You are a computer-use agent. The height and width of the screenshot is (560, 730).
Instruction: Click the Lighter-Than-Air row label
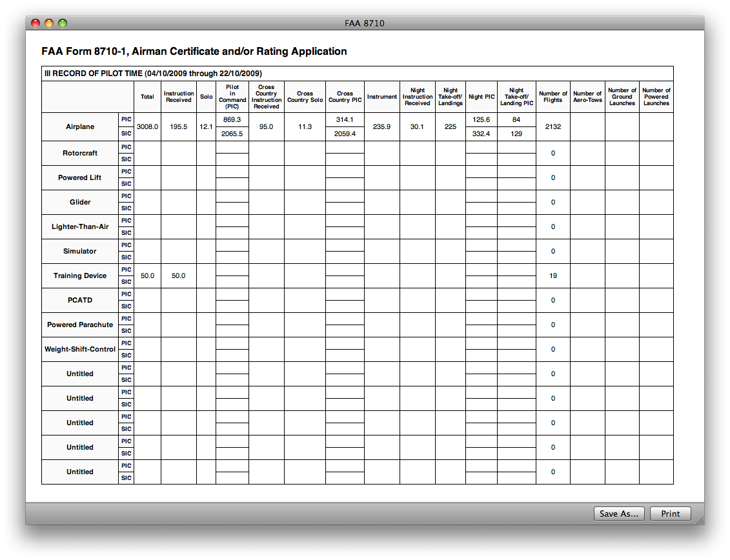(x=80, y=226)
